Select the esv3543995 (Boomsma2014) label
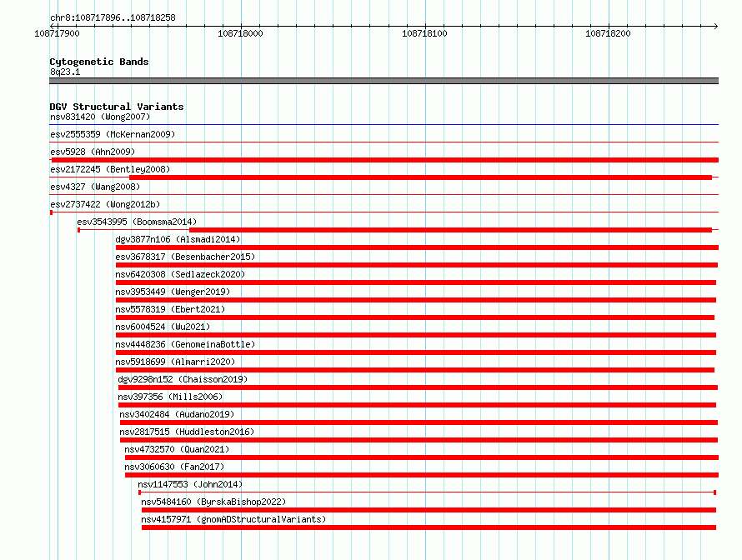 pos(137,222)
